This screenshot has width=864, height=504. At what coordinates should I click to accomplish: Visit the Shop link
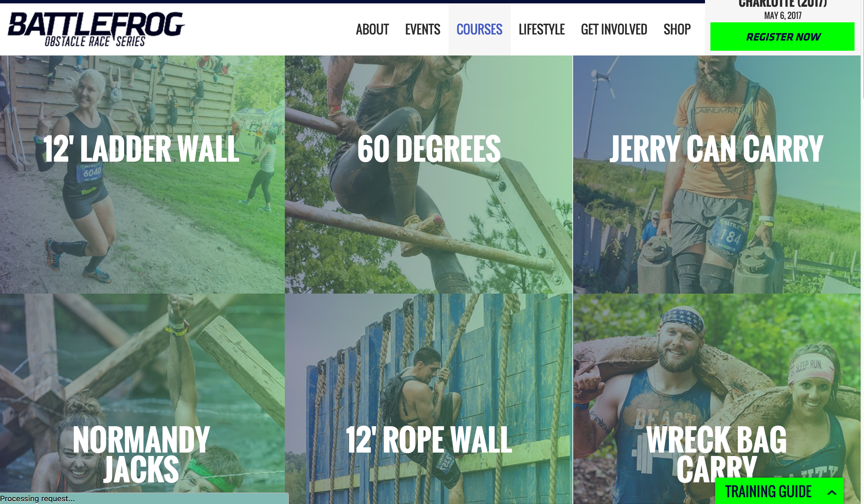677,29
